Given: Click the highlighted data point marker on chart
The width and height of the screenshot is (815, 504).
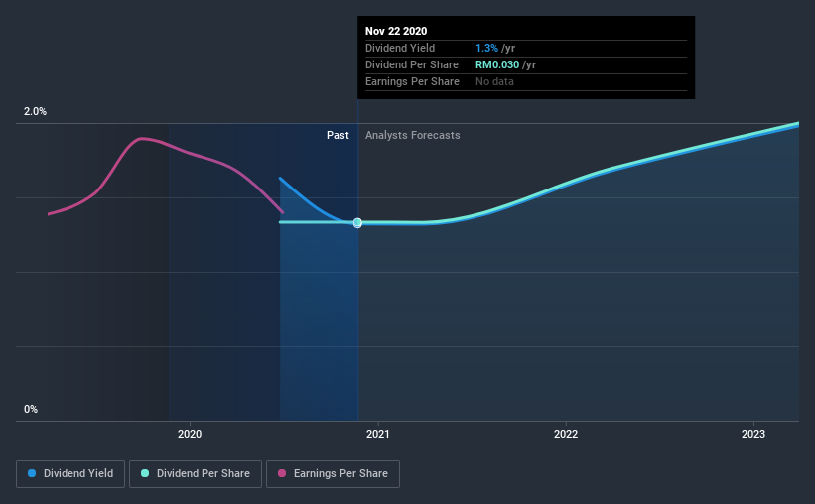Looking at the screenshot, I should 357,223.
